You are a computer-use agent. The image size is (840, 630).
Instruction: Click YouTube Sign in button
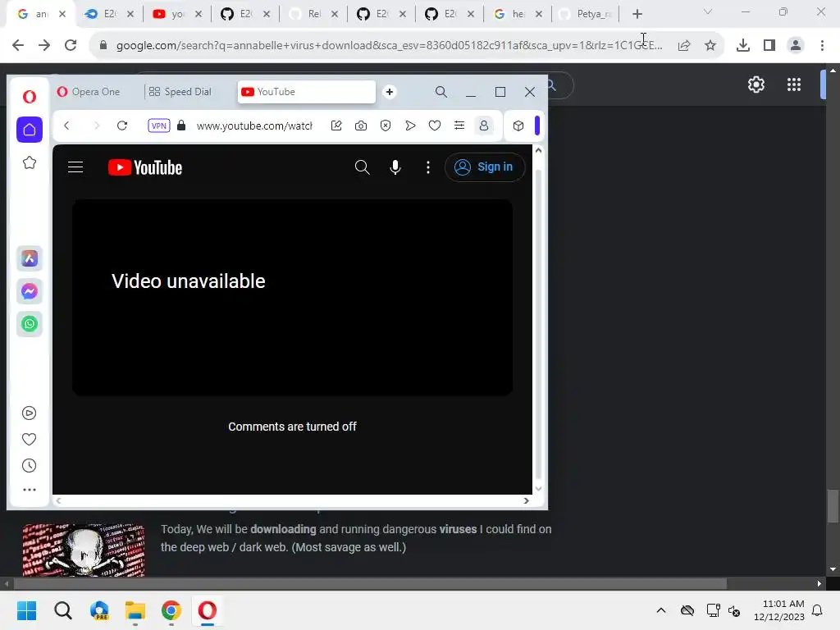click(484, 167)
